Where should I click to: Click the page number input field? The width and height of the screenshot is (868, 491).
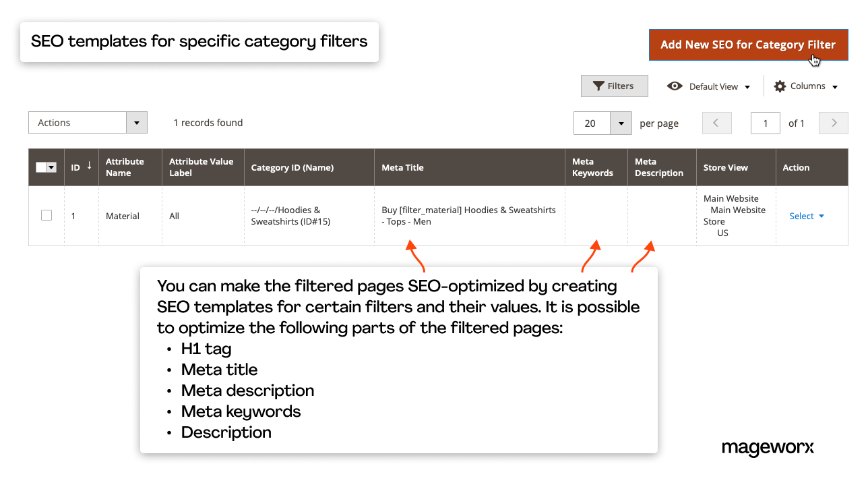coord(765,123)
